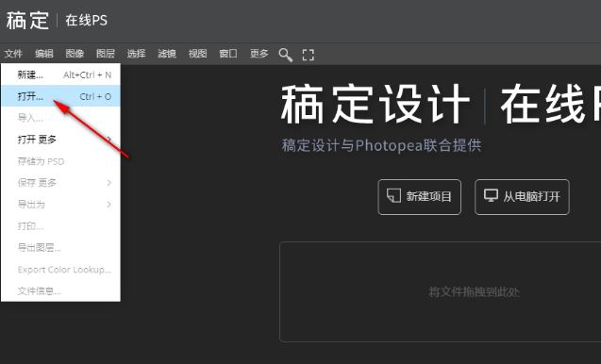Open the 滤镜 menu
The height and width of the screenshot is (364, 601).
(167, 54)
